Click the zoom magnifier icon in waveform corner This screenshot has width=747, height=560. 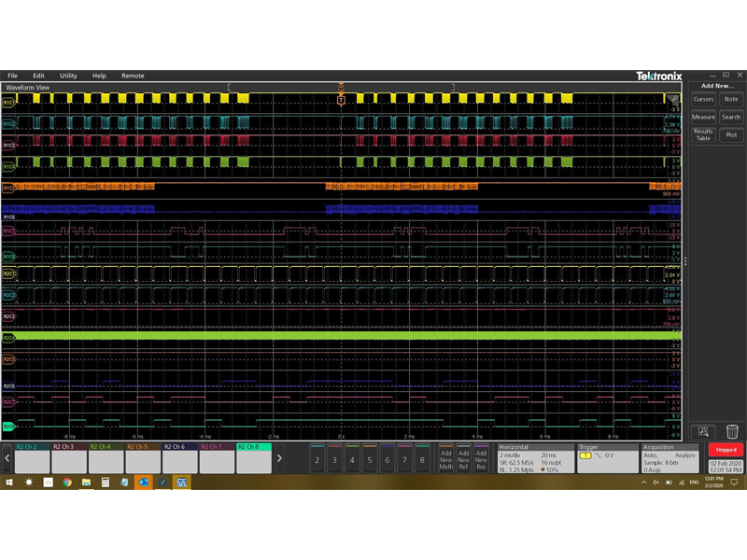coord(672,96)
